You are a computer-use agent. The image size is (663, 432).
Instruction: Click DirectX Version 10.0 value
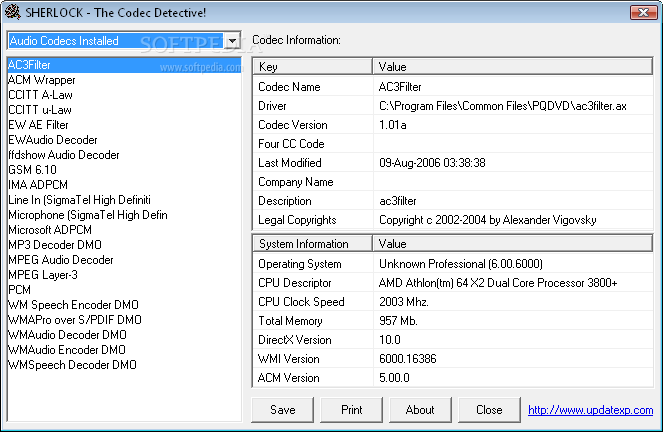389,340
